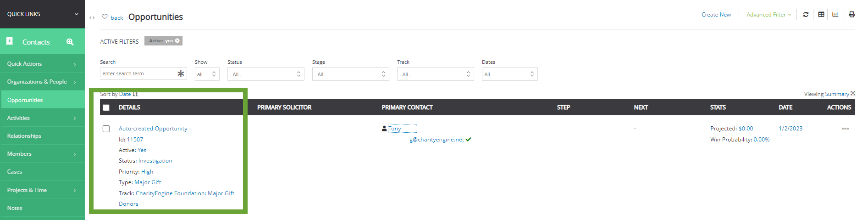Check the Auto-created Opportunity row checkbox
Viewport: 868px width, 220px height.
[x=106, y=129]
